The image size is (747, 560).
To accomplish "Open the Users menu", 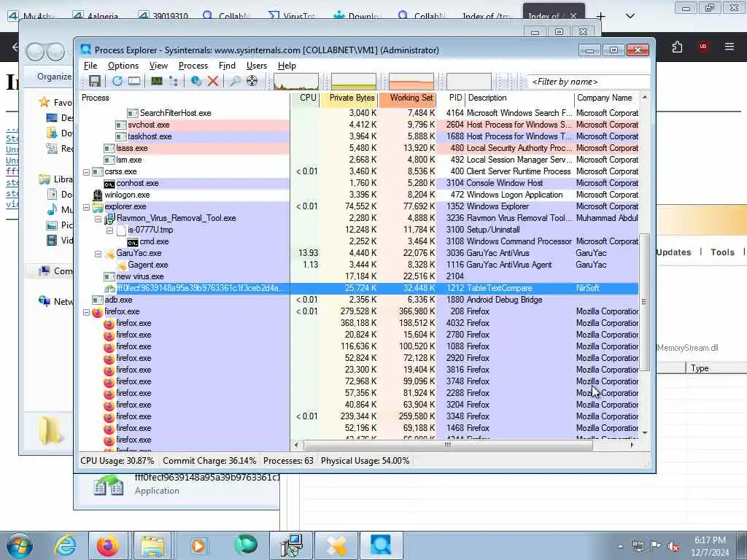I will (256, 66).
